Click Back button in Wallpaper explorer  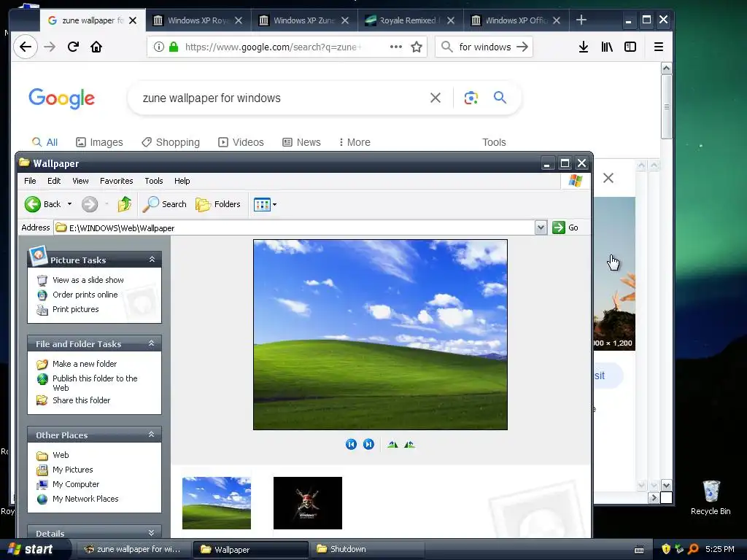click(x=43, y=204)
